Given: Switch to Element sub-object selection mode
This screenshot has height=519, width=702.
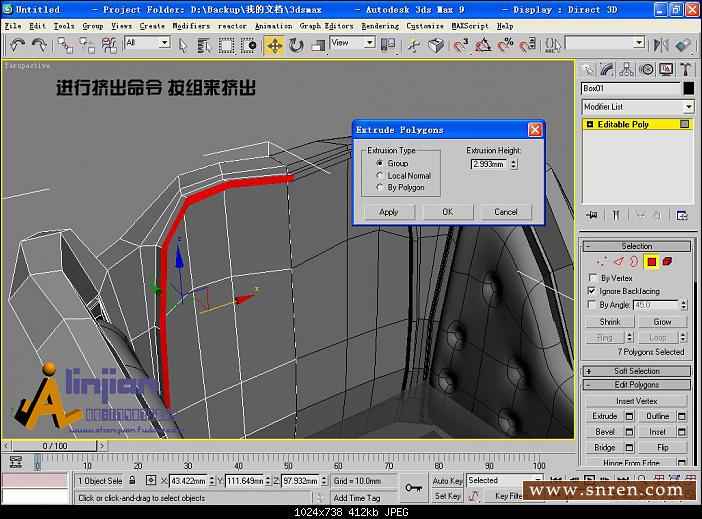Looking at the screenshot, I should pyautogui.click(x=667, y=262).
